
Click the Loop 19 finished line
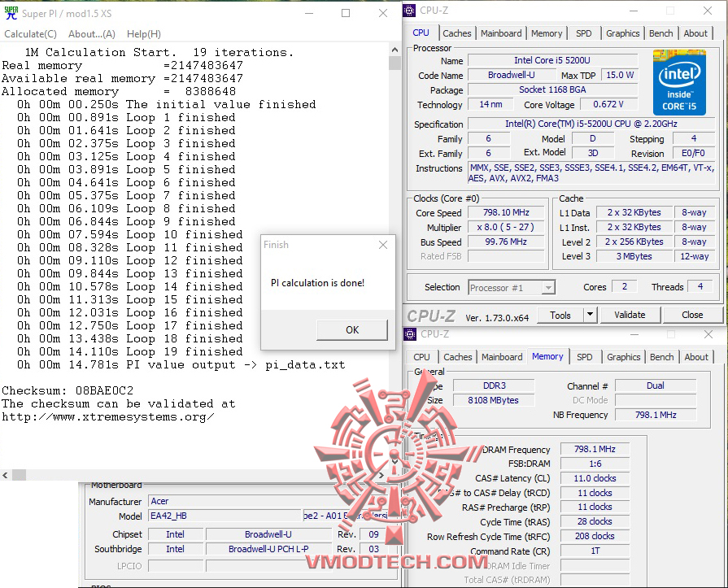pyautogui.click(x=129, y=352)
